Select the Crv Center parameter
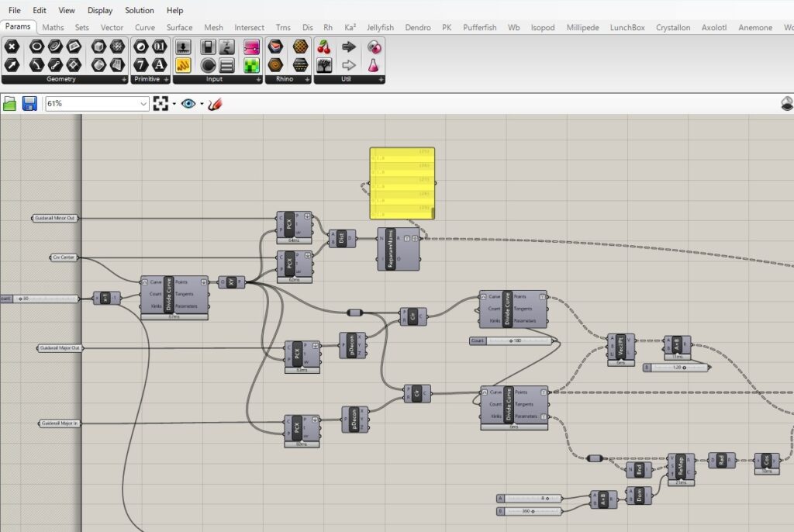 point(64,257)
